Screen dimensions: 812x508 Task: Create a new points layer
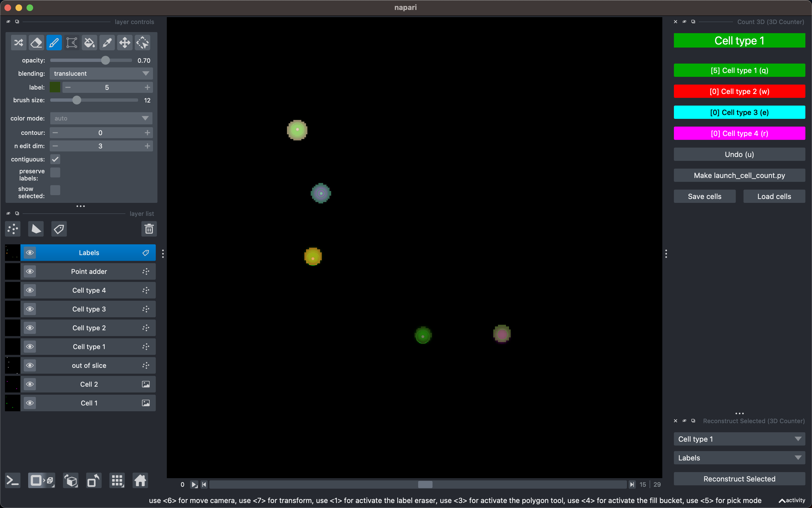13,229
